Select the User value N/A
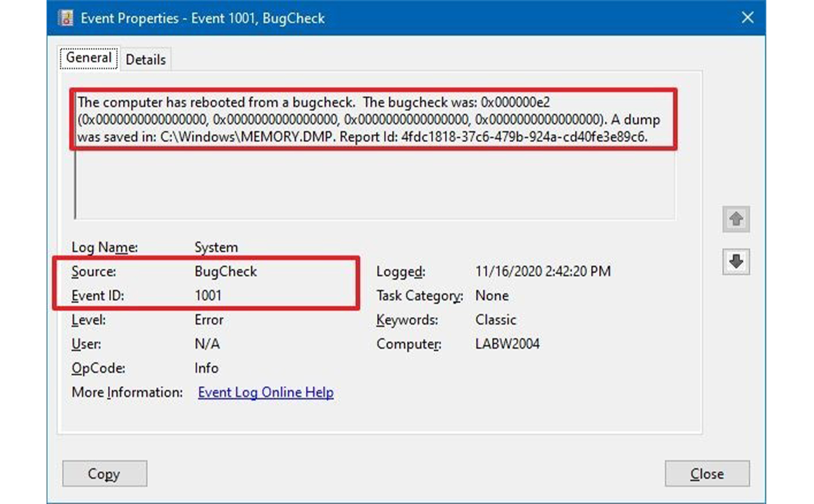The width and height of the screenshot is (814, 504). (207, 344)
